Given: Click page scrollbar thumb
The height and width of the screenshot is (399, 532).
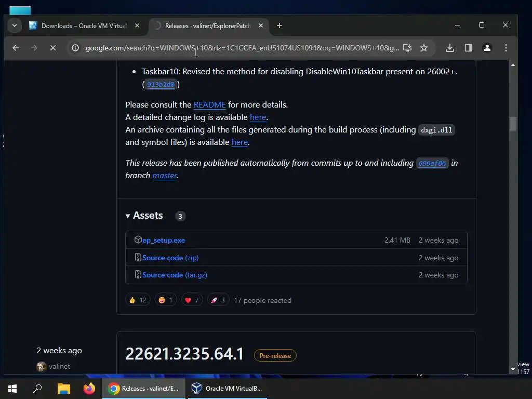Looking at the screenshot, I should click(x=513, y=124).
